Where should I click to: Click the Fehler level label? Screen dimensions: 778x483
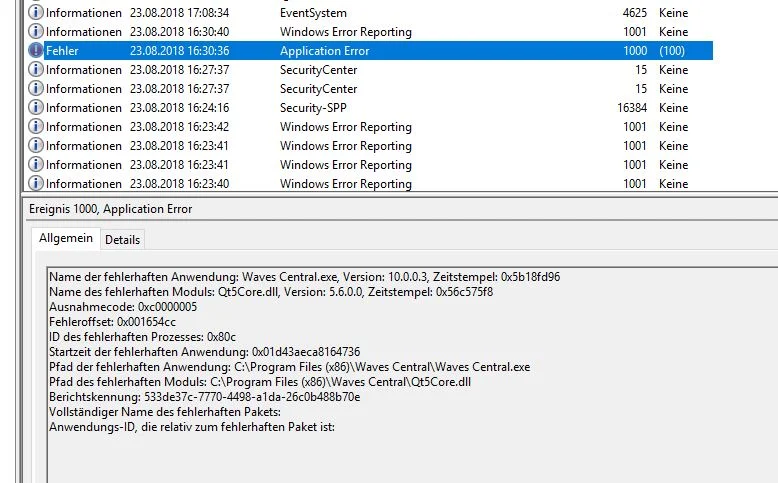click(x=62, y=51)
